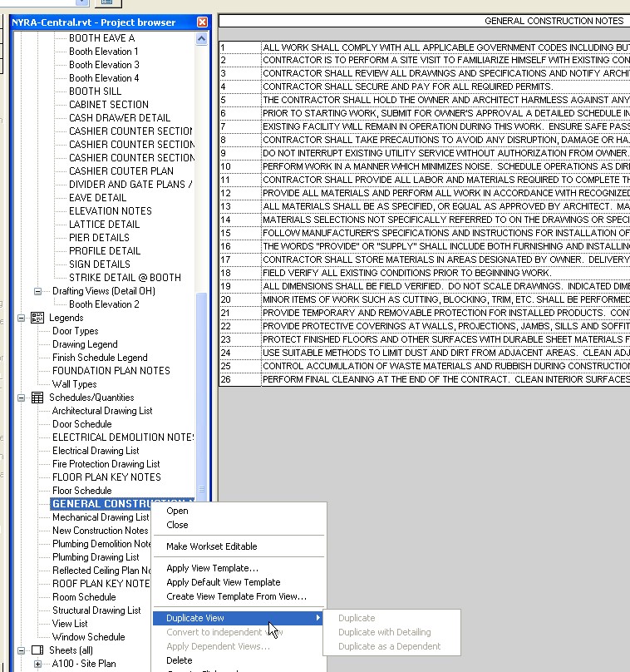Screen dimensions: 630x672
Task: Select SIGN DETAILS view
Action: coord(100,264)
